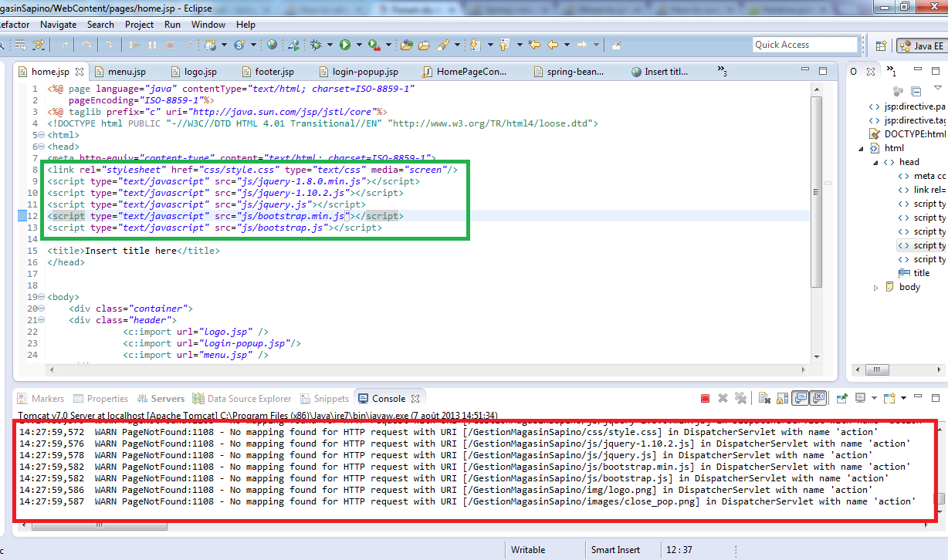
Task: Open the Run button dropdown arrow
Action: click(358, 45)
